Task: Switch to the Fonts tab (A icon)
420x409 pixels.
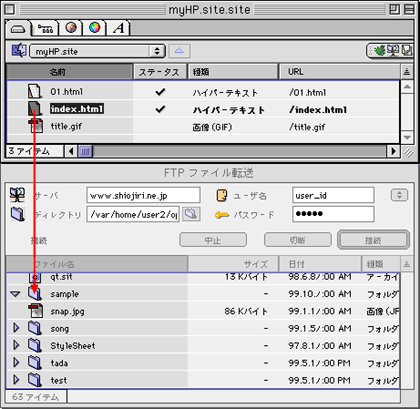Action: pos(118,28)
